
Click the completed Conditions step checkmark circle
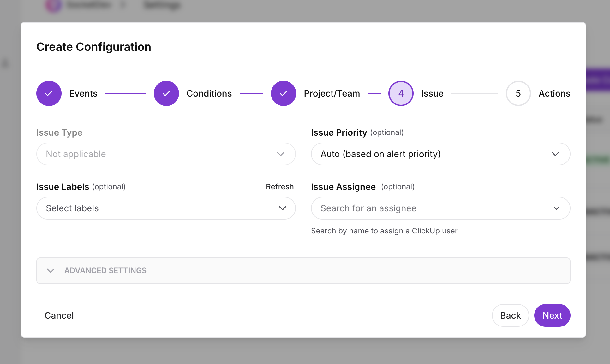(x=166, y=93)
